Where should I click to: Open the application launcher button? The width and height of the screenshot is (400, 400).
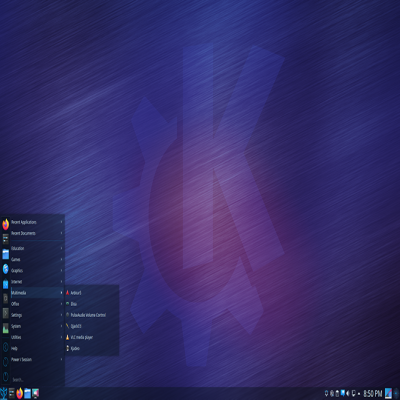point(4,393)
